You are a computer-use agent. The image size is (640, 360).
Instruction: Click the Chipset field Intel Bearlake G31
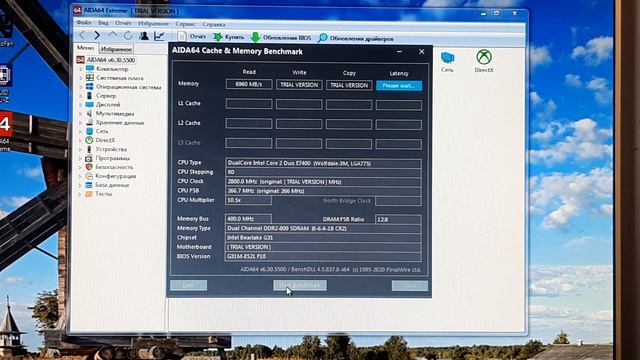323,238
